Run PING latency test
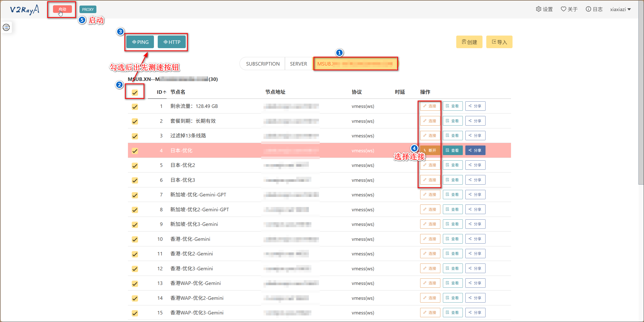 (x=140, y=42)
